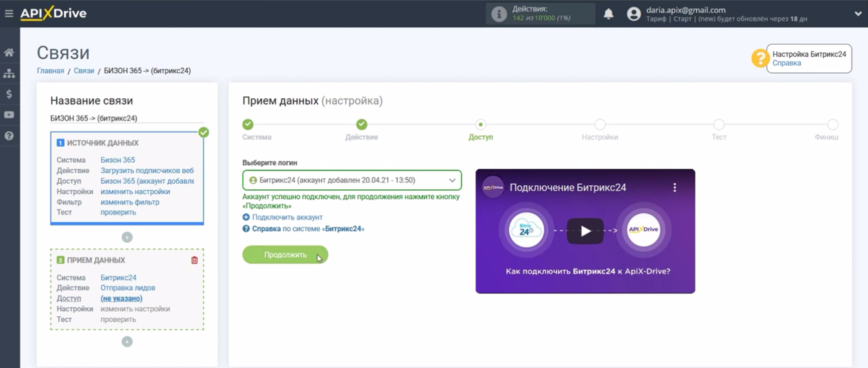Delete the Прием данных block with trash icon
The width and height of the screenshot is (868, 368).
(x=194, y=260)
